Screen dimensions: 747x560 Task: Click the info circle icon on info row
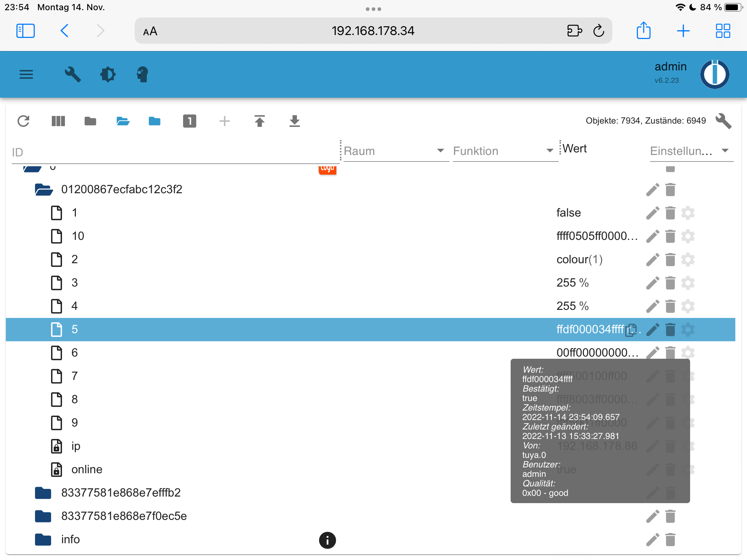327,540
